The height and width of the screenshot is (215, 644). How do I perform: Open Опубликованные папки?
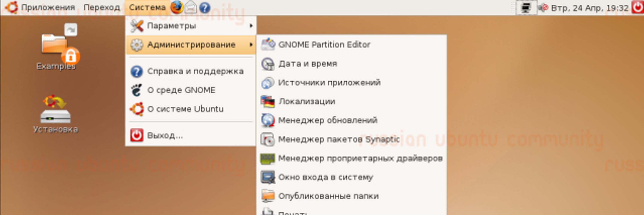click(x=351, y=196)
